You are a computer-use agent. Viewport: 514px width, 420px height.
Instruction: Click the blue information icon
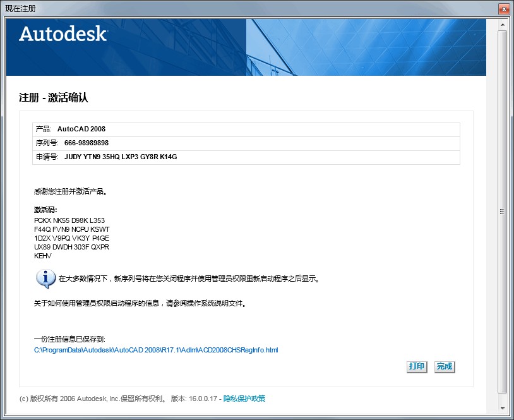click(x=45, y=278)
